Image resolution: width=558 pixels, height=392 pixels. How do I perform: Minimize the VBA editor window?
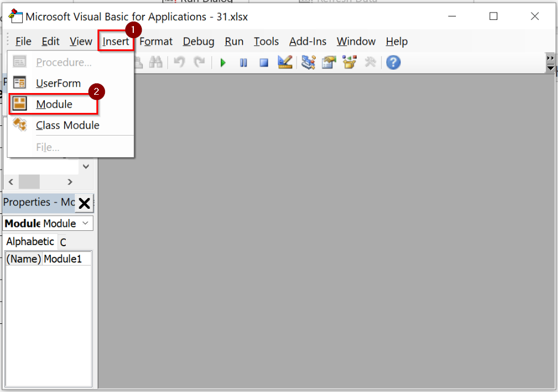coord(452,16)
